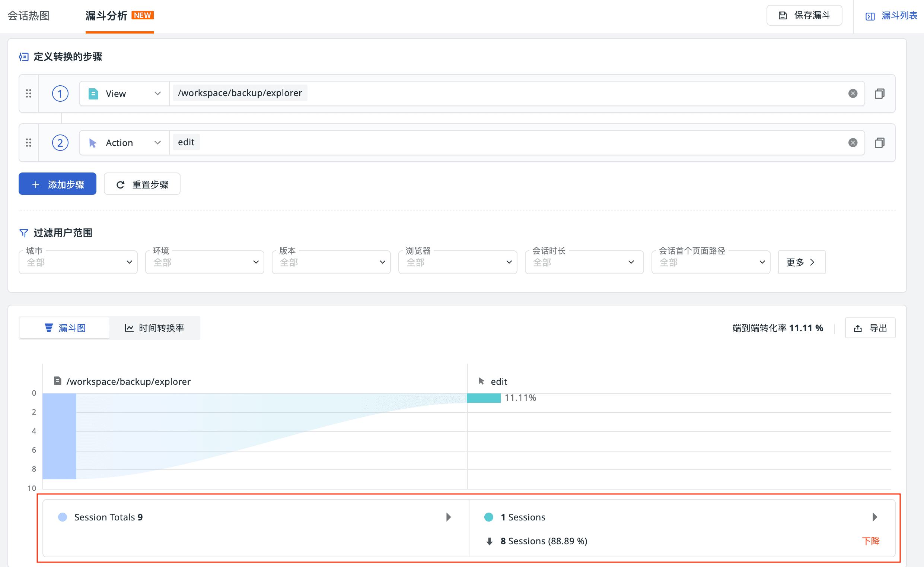Expand the 1 Sessions arrow
This screenshot has width=924, height=567.
tap(874, 517)
